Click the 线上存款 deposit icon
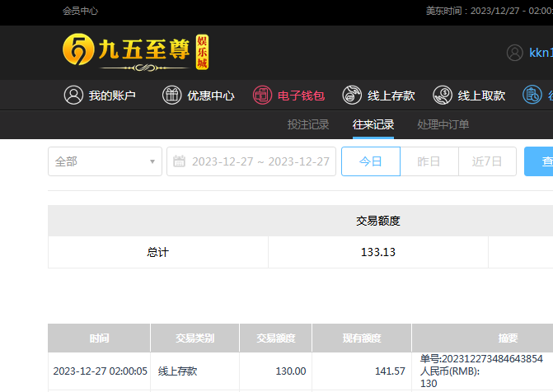 (x=352, y=96)
